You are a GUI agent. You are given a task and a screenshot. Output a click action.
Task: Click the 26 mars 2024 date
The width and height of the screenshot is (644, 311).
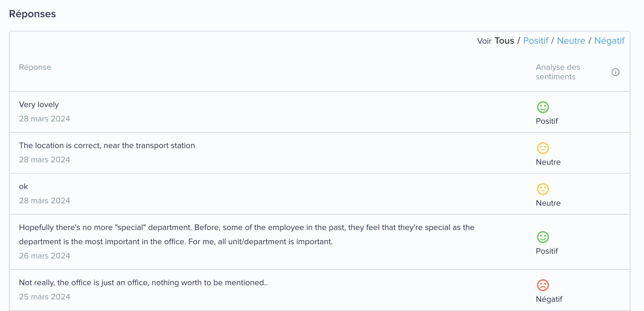44,256
